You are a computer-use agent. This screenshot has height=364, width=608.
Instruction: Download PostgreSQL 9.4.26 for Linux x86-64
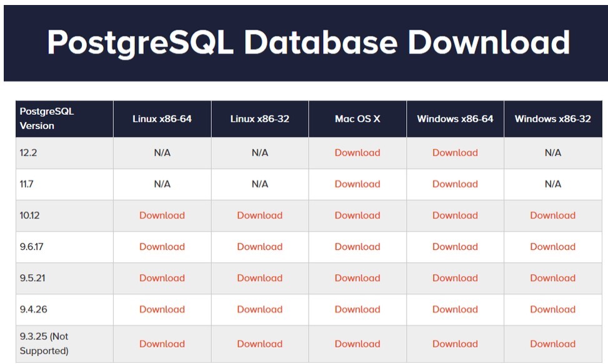pyautogui.click(x=162, y=310)
